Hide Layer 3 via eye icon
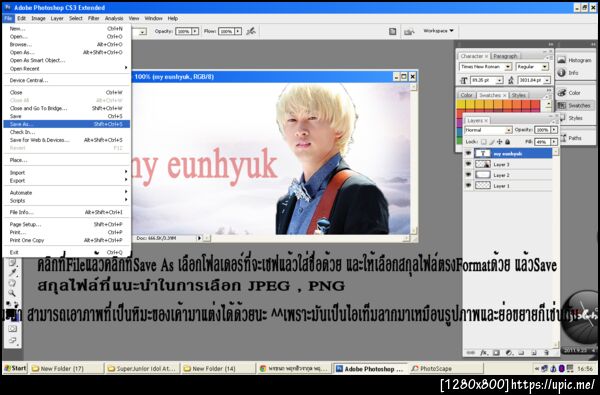 468,164
